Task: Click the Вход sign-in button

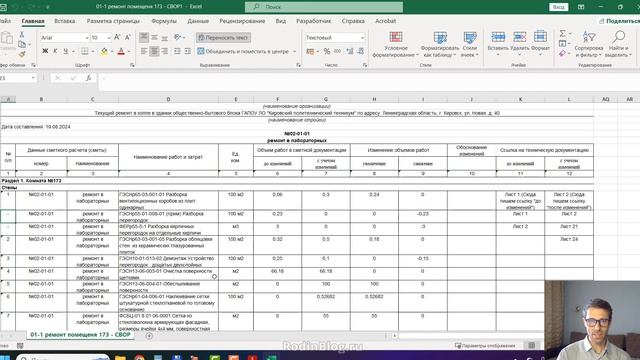Action: (x=559, y=7)
